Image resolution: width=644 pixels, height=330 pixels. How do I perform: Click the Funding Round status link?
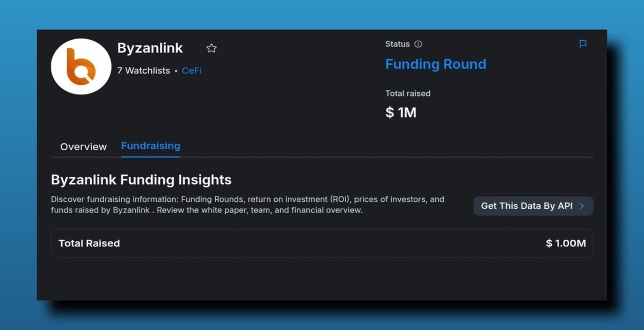coord(436,64)
